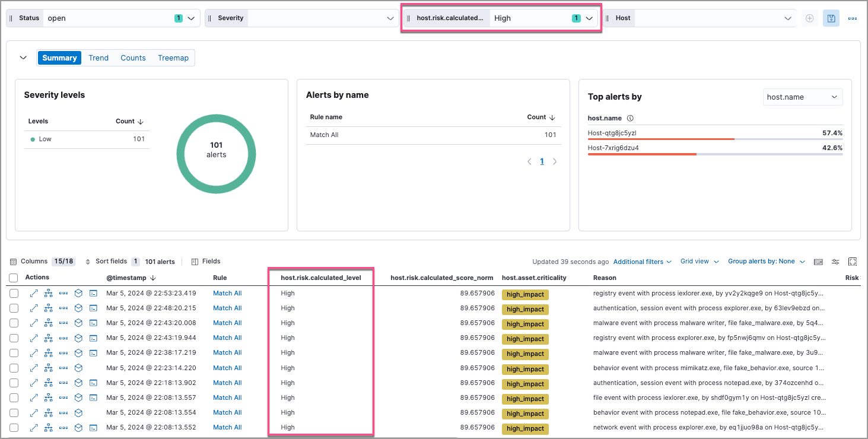This screenshot has width=868, height=439.
Task: Select the checkbox on the first alert row
Action: [x=14, y=292]
